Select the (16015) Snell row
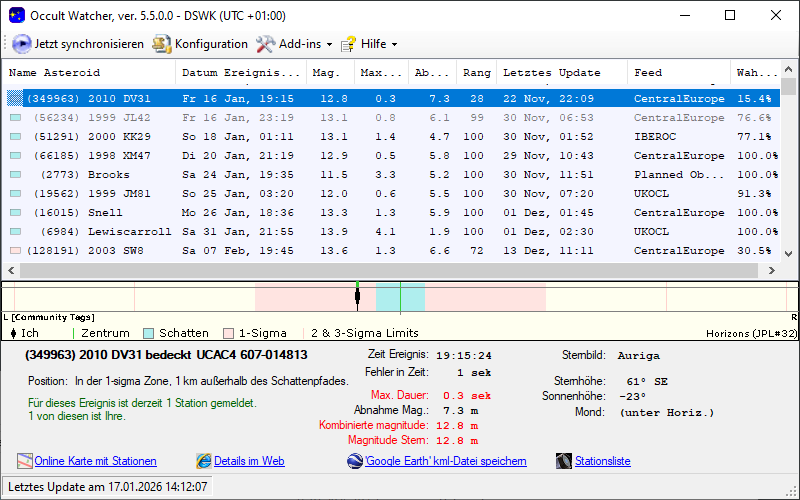The image size is (800, 500). [x=393, y=213]
